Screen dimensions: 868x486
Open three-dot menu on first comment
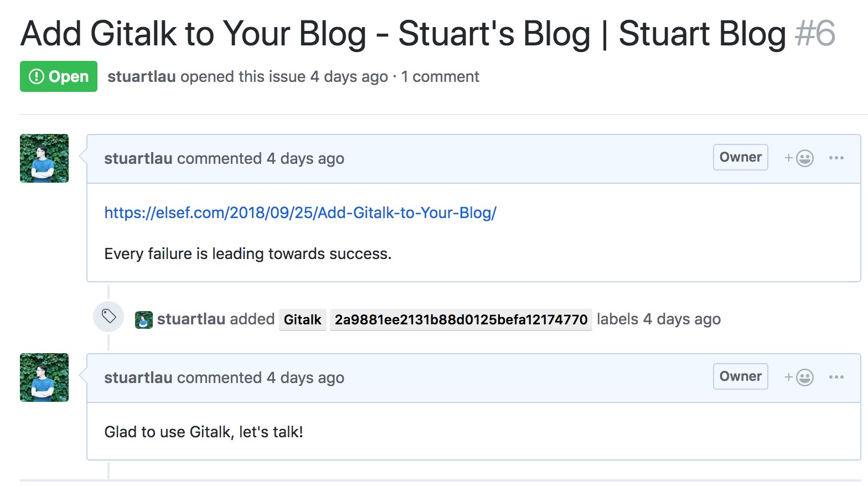coord(836,158)
